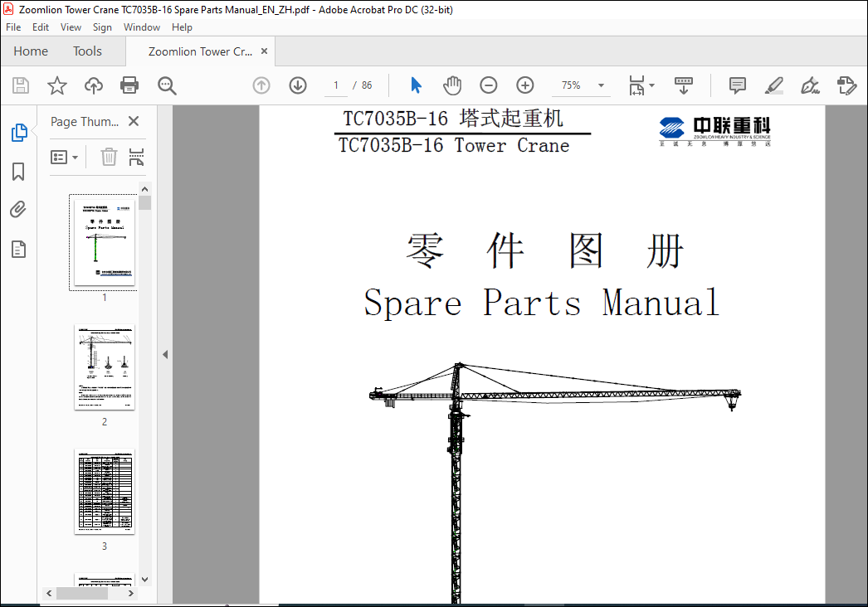Open the Fill and Sign tool
Screen dimensions: 868x607
(x=810, y=85)
